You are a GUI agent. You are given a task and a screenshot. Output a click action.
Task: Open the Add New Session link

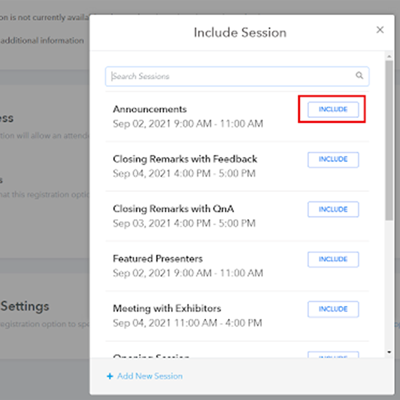click(150, 376)
